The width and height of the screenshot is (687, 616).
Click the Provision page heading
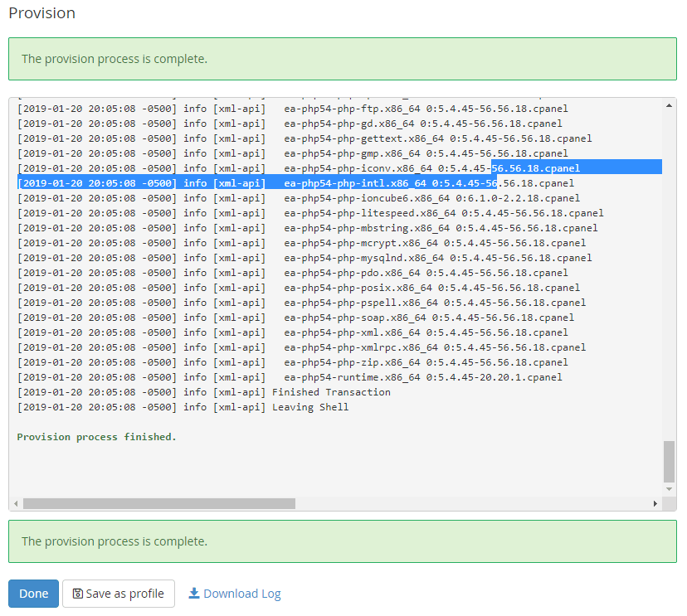(42, 13)
